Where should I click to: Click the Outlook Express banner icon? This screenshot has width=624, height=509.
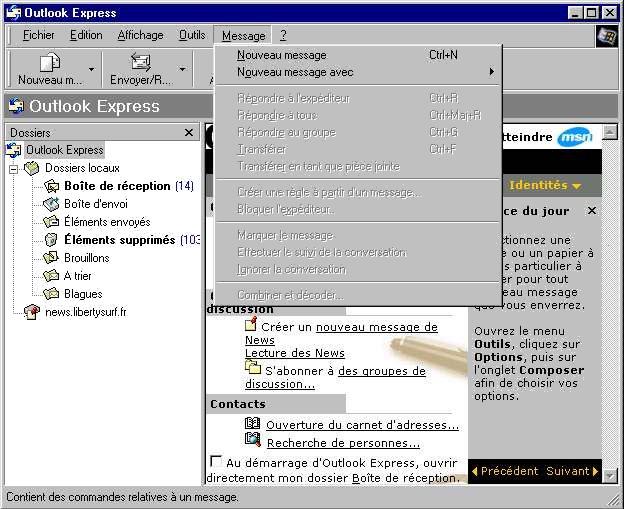[16, 106]
